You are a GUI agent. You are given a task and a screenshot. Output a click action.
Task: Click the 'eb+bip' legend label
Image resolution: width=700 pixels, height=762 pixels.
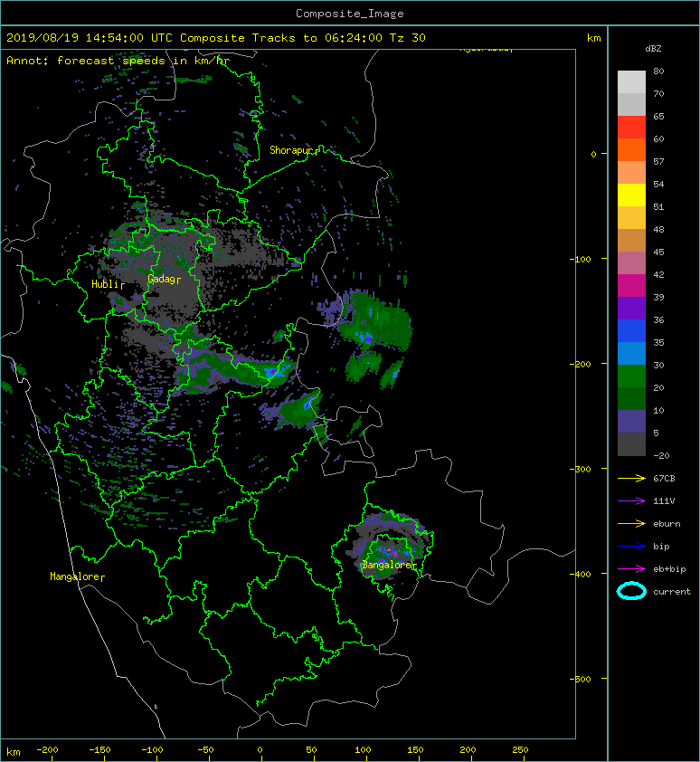669,569
